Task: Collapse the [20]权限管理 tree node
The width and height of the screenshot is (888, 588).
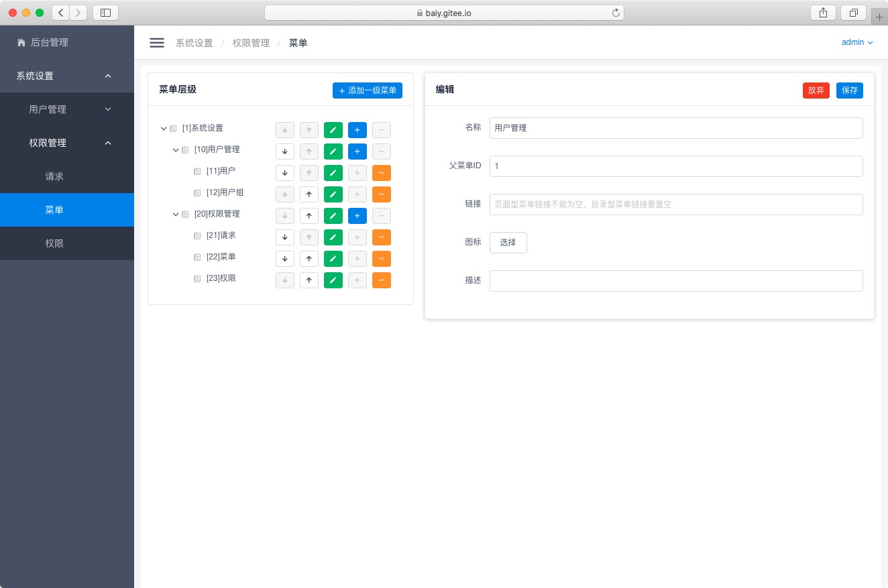Action: [176, 215]
